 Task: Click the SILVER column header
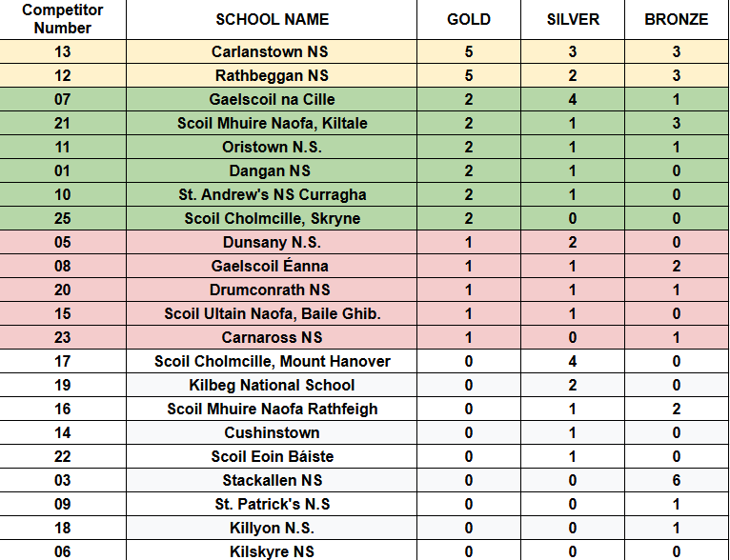(x=572, y=19)
